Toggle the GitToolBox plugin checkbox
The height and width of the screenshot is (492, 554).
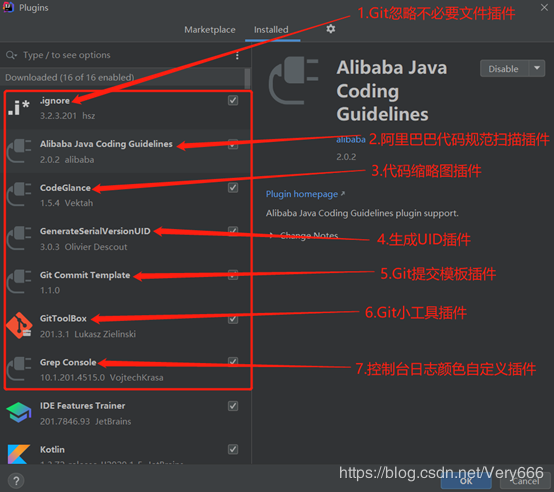tap(233, 319)
